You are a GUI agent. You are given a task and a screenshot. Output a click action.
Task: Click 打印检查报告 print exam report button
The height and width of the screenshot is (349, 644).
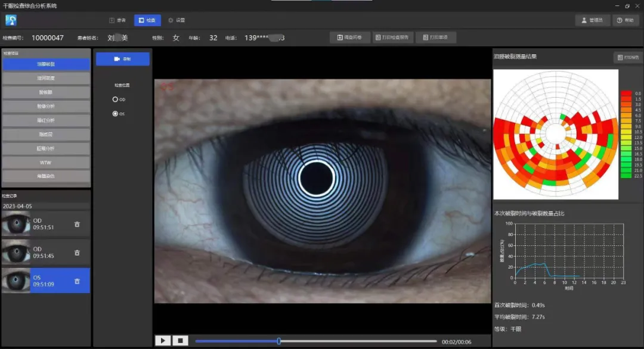pyautogui.click(x=392, y=38)
